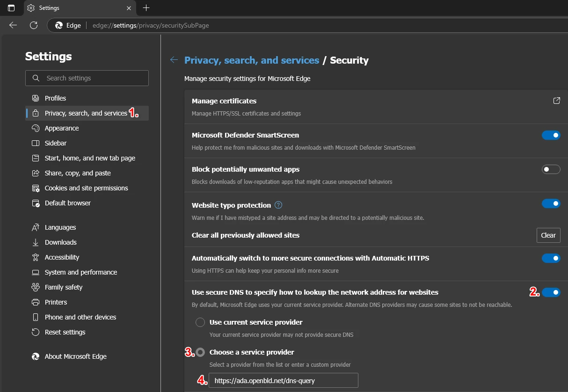Click the magnifier icon in Search settings
The width and height of the screenshot is (568, 392).
tap(36, 78)
